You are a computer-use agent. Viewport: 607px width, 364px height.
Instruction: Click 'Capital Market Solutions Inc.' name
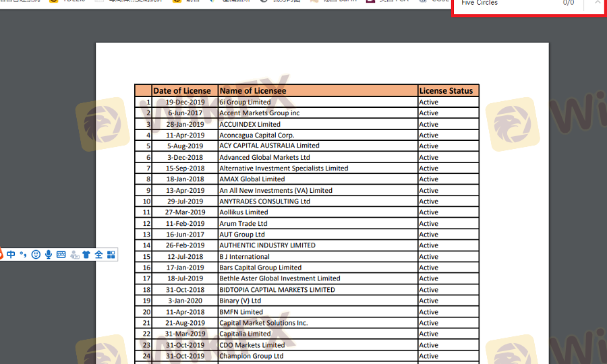pyautogui.click(x=264, y=323)
